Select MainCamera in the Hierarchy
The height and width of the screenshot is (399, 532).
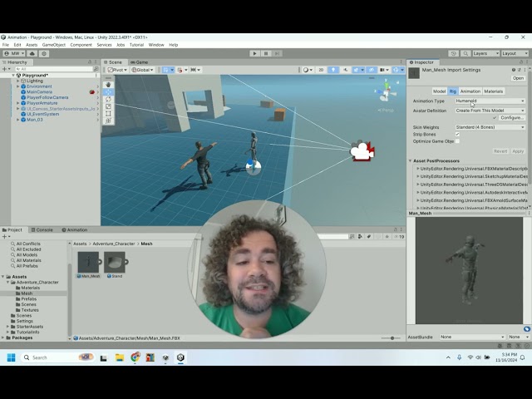(x=39, y=92)
